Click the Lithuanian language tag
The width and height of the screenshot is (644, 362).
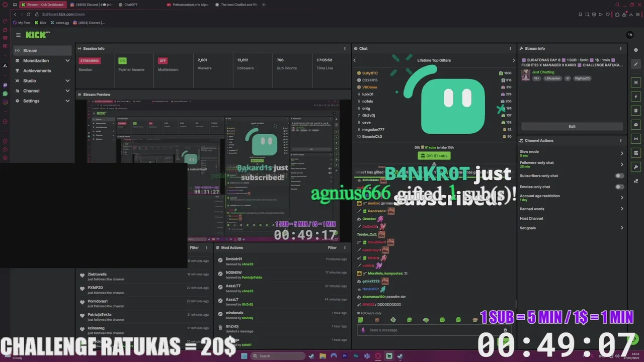(x=553, y=78)
